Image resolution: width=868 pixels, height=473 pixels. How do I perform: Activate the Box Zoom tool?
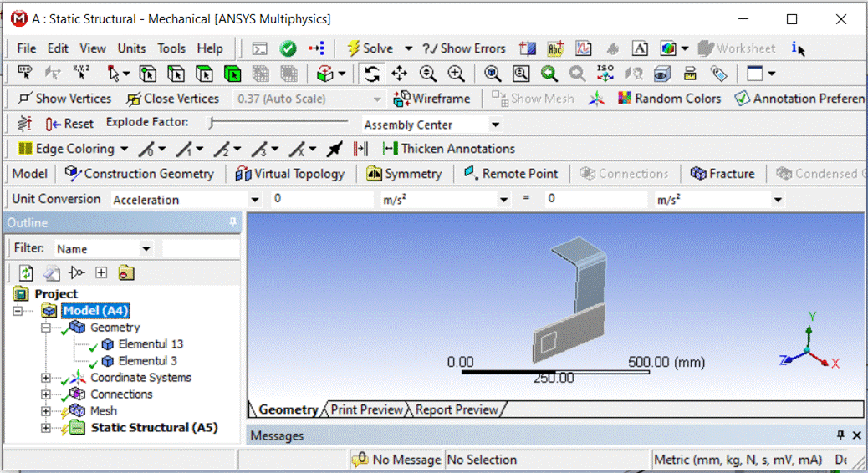click(456, 73)
